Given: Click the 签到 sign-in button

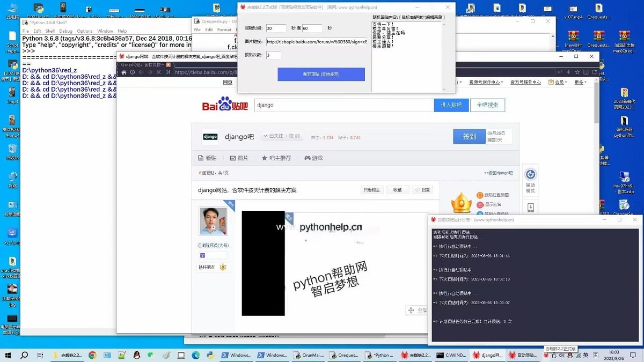Looking at the screenshot, I should tap(469, 137).
